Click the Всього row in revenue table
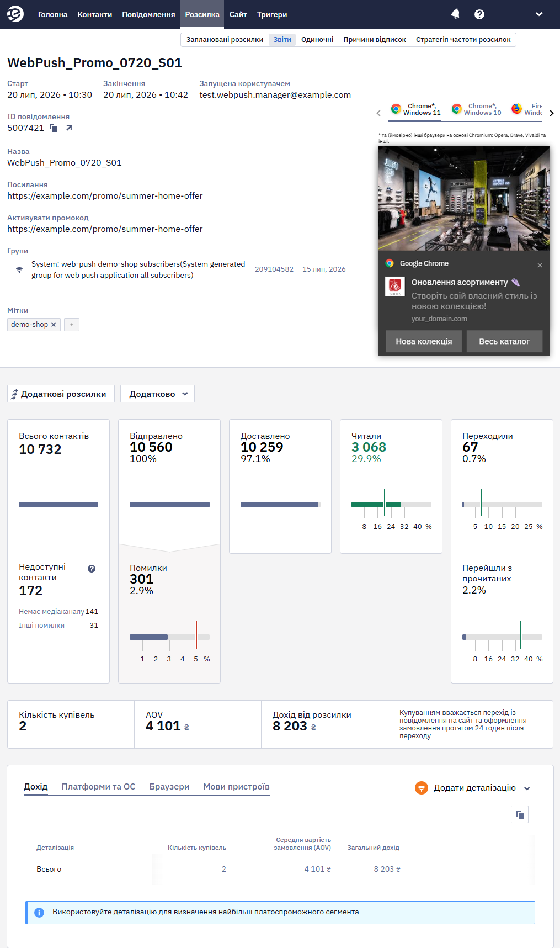Screen dimensions: 560x948 (280, 869)
